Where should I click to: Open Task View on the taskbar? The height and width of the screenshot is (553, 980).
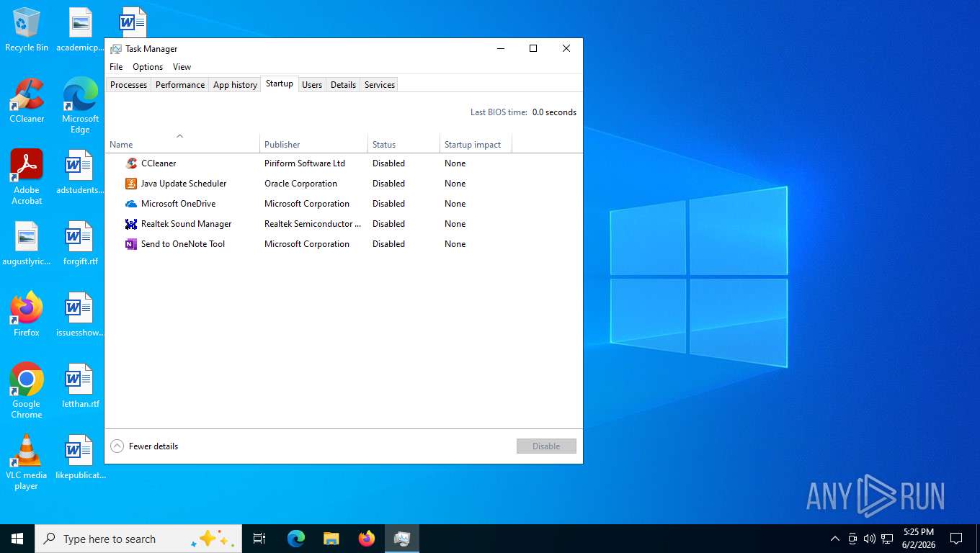259,539
